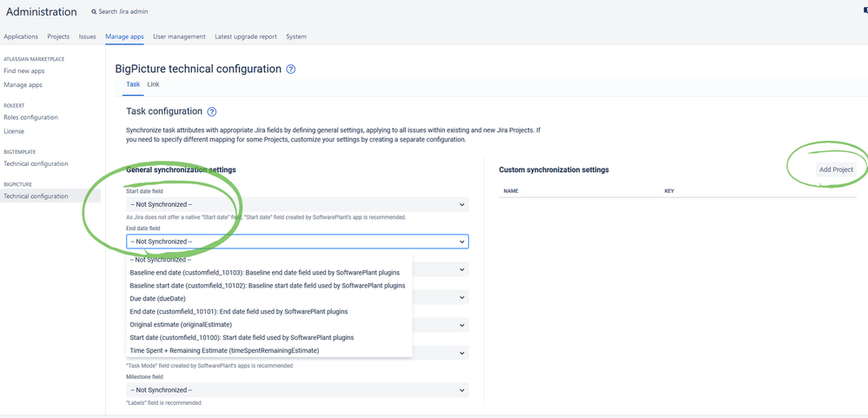
Task: Open the dropdown above Task Mode field hint
Action: (297, 353)
